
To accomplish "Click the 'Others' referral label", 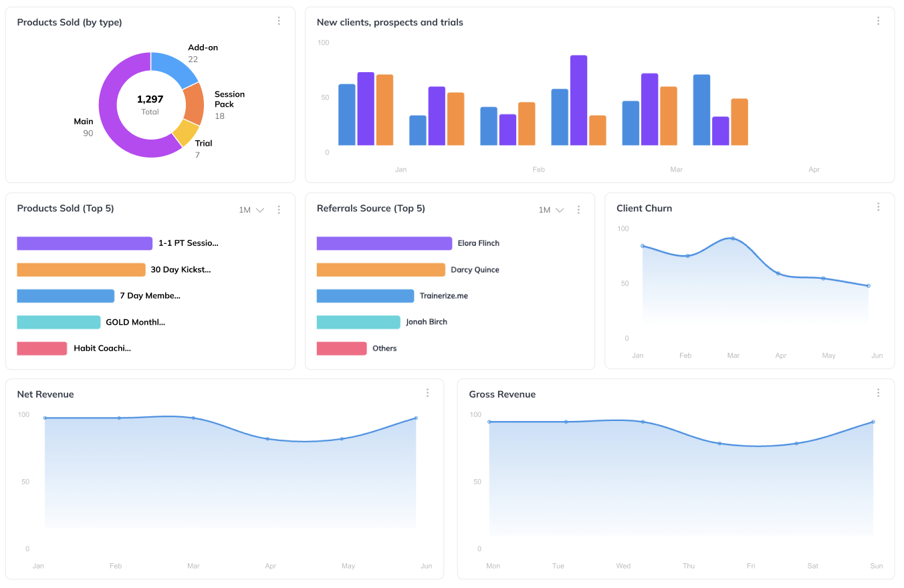I will point(384,348).
